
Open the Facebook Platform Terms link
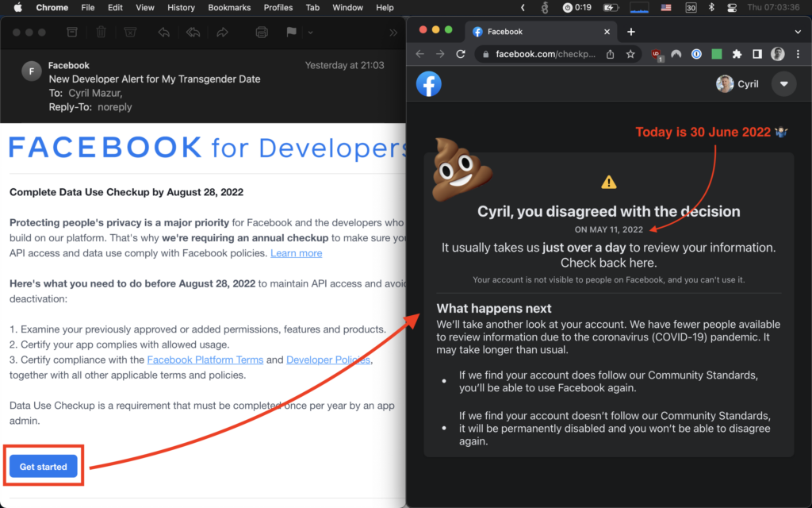point(205,360)
